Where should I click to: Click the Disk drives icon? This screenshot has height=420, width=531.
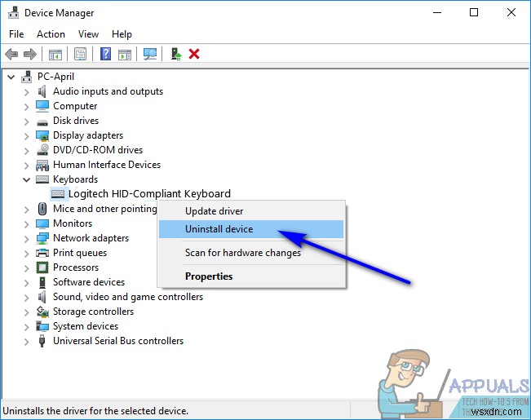tap(42, 122)
